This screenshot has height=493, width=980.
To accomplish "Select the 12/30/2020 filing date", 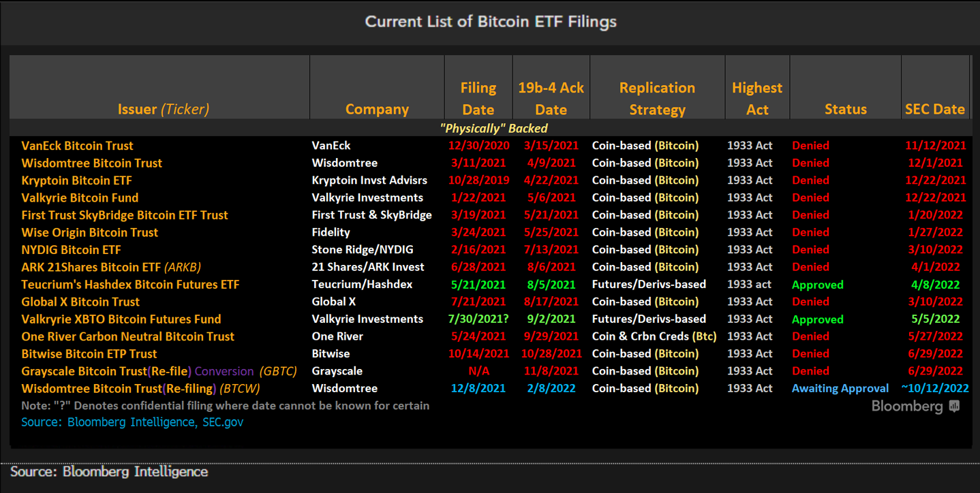I will [x=479, y=146].
